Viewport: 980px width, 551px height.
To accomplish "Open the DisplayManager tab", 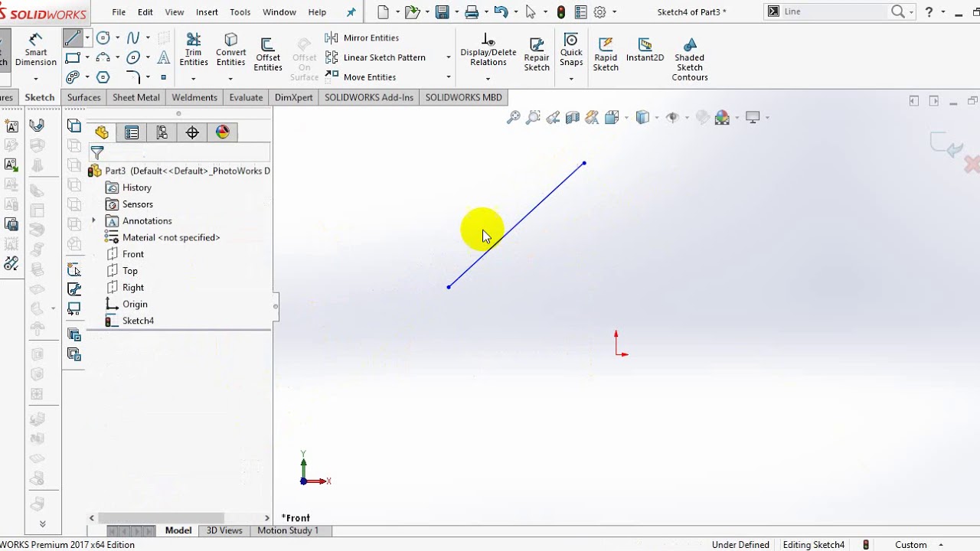I will coord(223,132).
